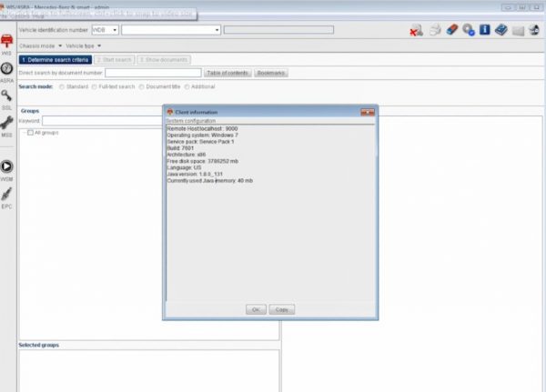Click the 'Build: 7601' line
This screenshot has height=392, width=546.
(180, 148)
